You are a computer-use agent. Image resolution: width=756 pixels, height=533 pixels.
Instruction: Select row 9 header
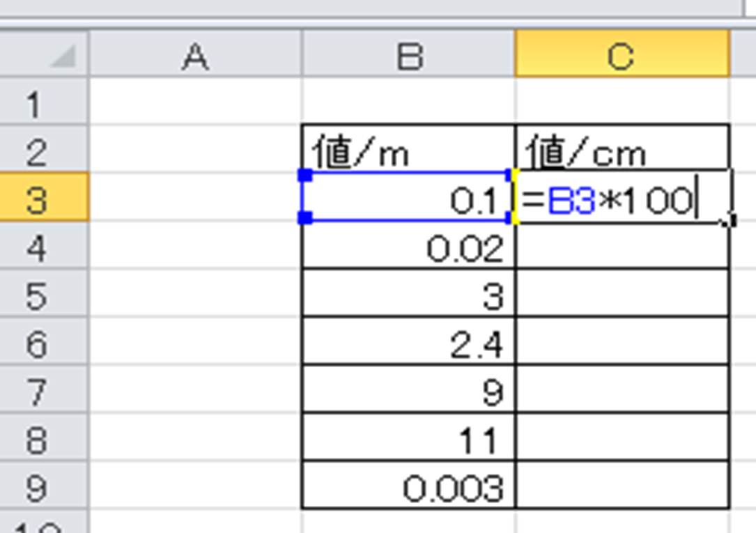(x=43, y=486)
